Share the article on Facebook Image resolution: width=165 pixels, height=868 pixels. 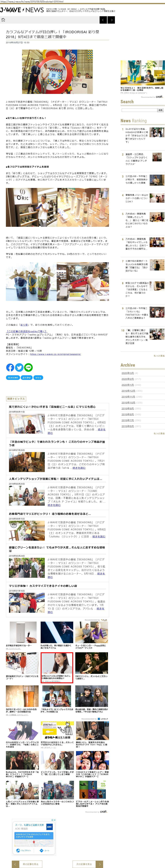[x=10, y=367]
